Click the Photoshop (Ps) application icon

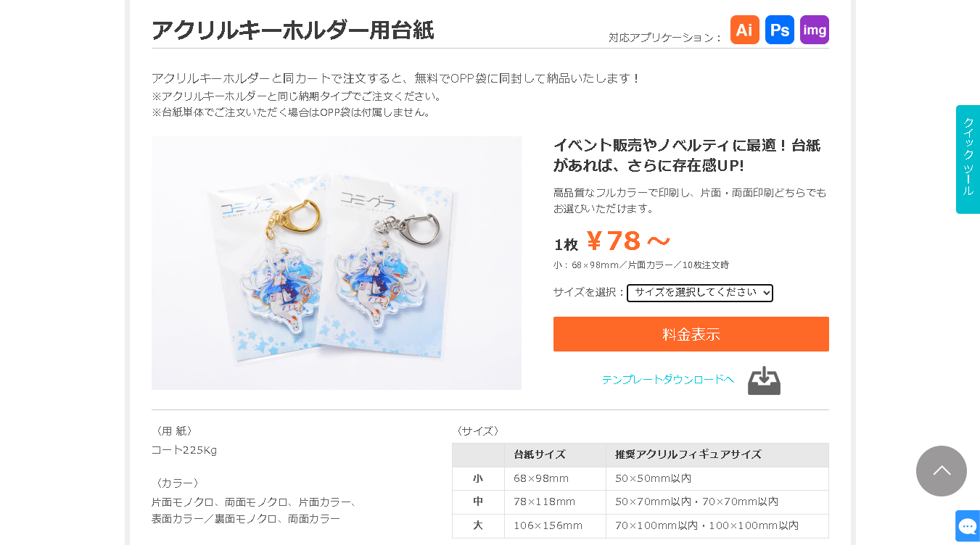click(x=780, y=30)
